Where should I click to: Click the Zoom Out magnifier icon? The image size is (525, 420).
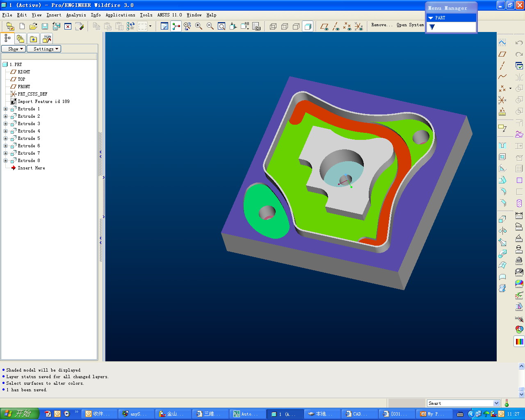coord(210,26)
